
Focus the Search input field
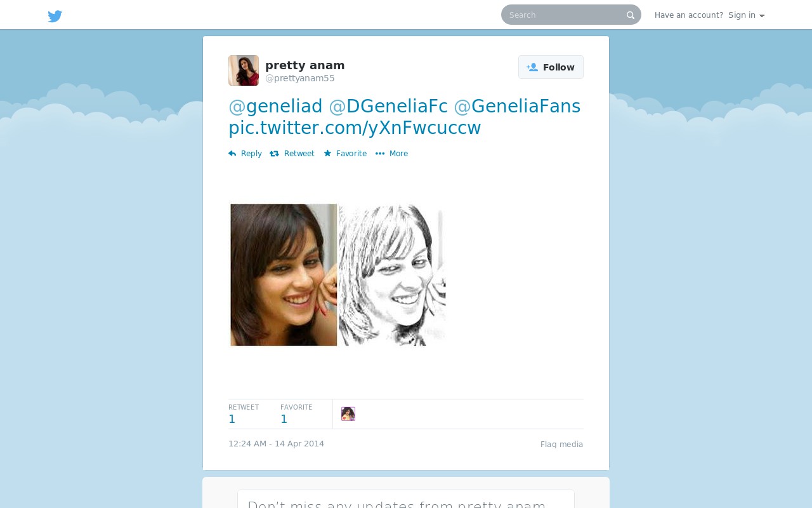tap(565, 15)
